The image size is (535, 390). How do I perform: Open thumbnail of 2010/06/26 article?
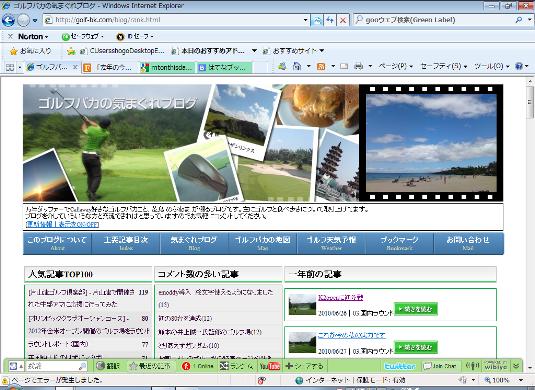pyautogui.click(x=302, y=304)
